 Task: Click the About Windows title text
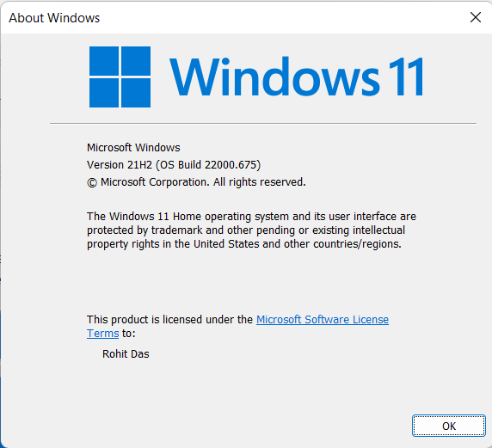[x=54, y=18]
